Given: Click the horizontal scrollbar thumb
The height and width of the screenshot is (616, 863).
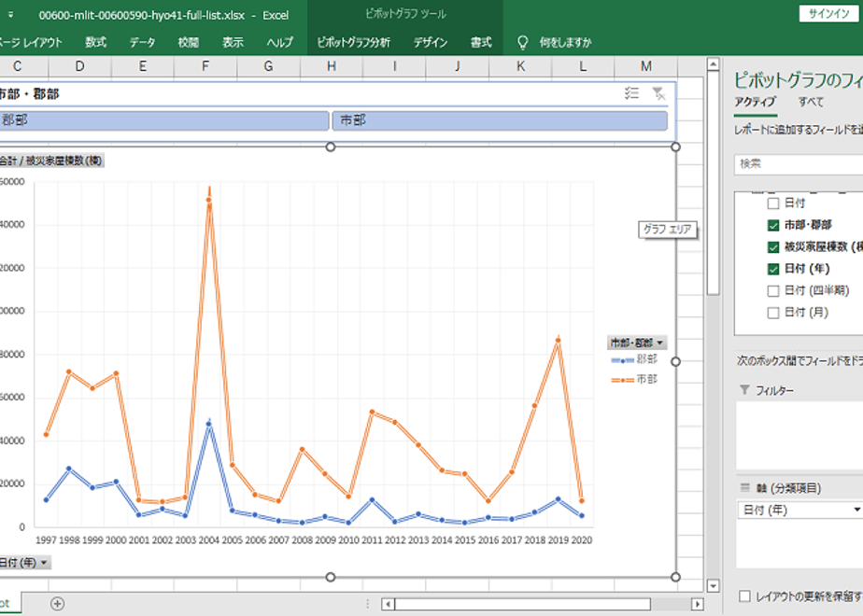Looking at the screenshot, I should click(522, 604).
